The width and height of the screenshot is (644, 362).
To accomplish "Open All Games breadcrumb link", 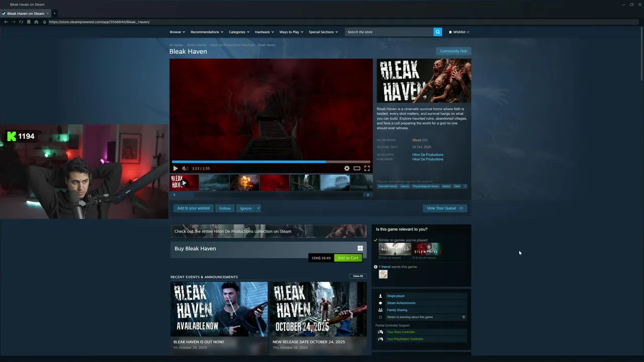I will (x=176, y=45).
